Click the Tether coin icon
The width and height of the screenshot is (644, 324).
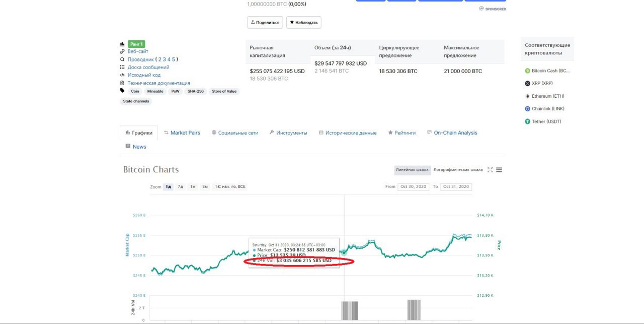click(528, 121)
